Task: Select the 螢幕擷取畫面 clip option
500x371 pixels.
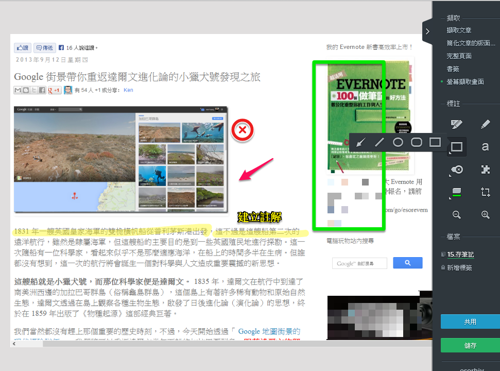Action: pos(465,82)
